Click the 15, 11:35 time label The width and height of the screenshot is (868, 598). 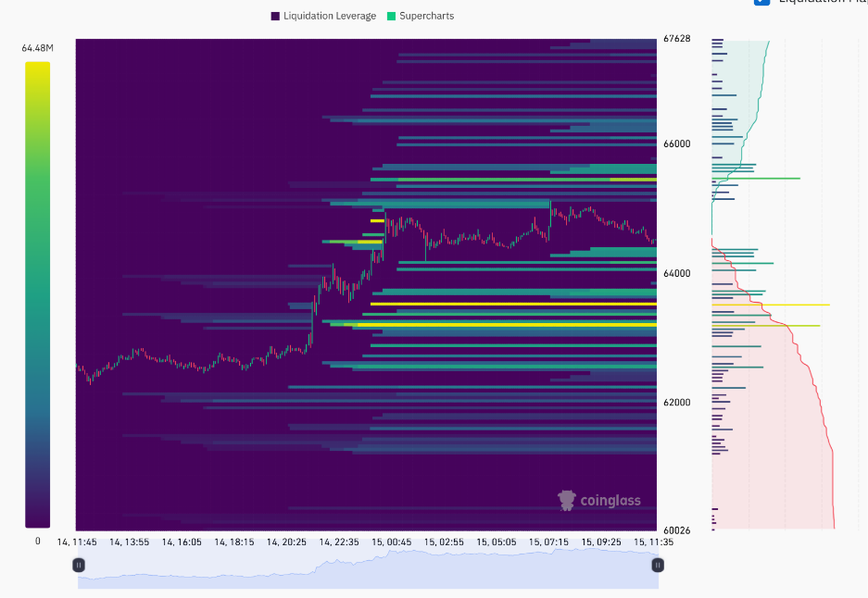(653, 542)
